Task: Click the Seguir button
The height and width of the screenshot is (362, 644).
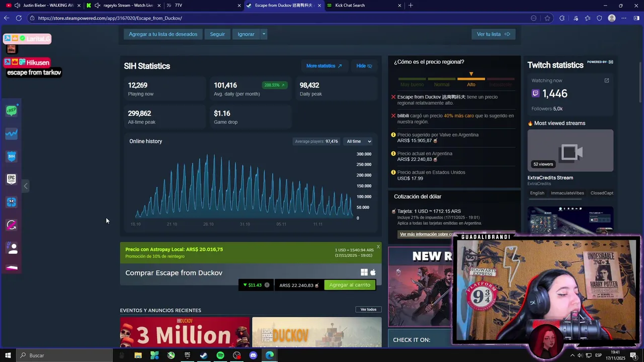Action: click(217, 34)
